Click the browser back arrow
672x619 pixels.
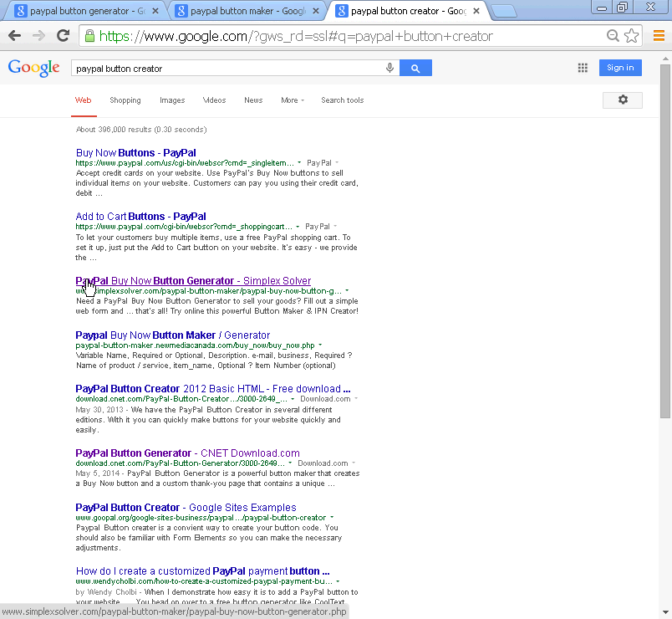[14, 36]
